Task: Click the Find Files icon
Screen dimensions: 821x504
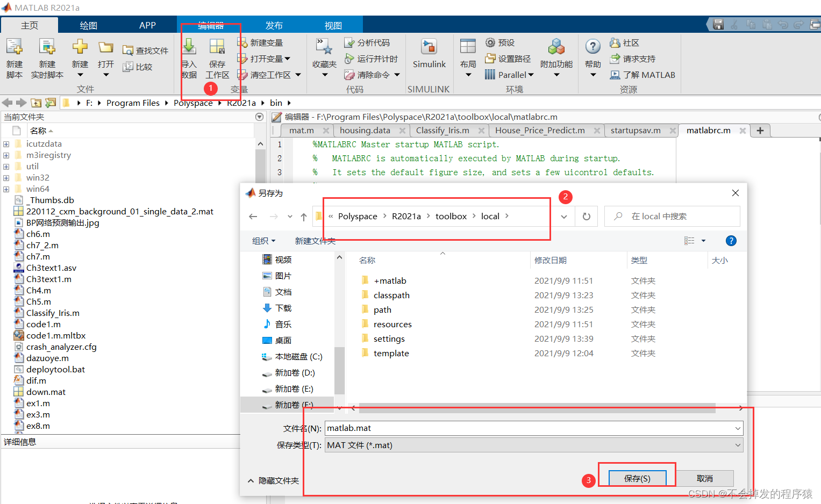Action: tap(145, 50)
